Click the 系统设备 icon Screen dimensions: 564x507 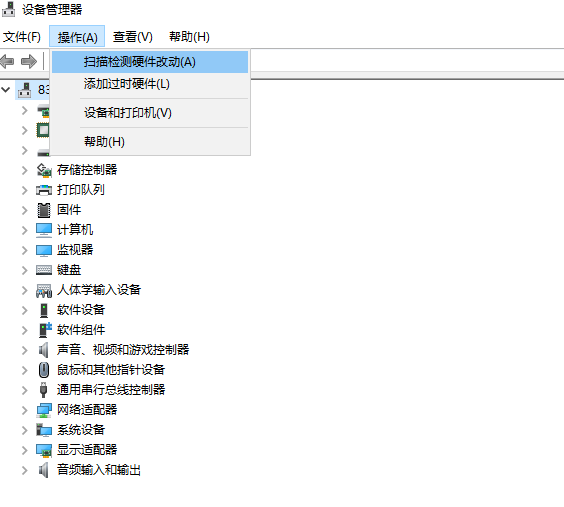click(x=44, y=430)
